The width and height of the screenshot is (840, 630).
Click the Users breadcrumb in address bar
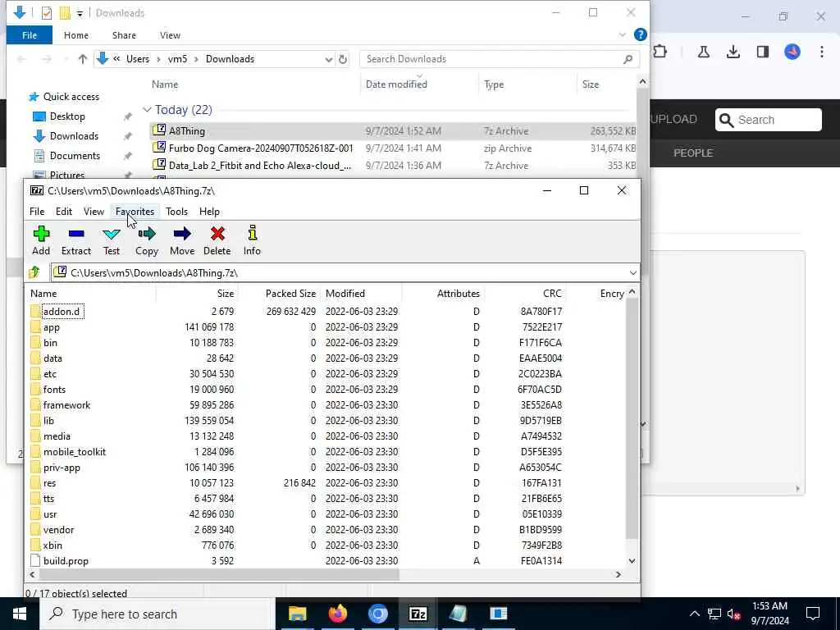tap(138, 59)
